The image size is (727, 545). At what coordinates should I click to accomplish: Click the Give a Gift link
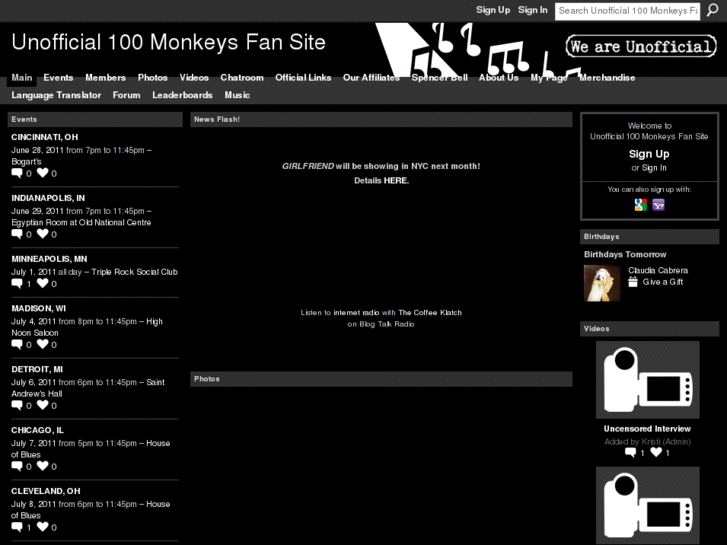click(x=663, y=282)
